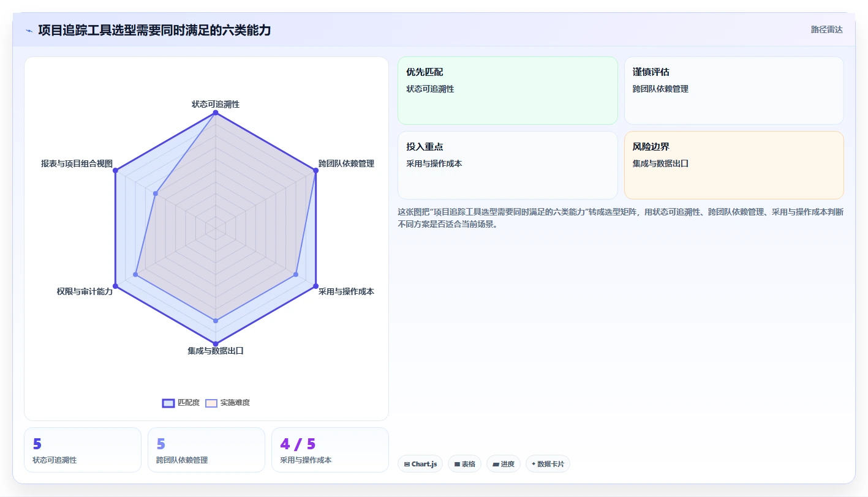Viewport: 868px width, 497px height.
Task: Click the 跨团队依赖管理 stat card showing 5
Action: pos(206,450)
